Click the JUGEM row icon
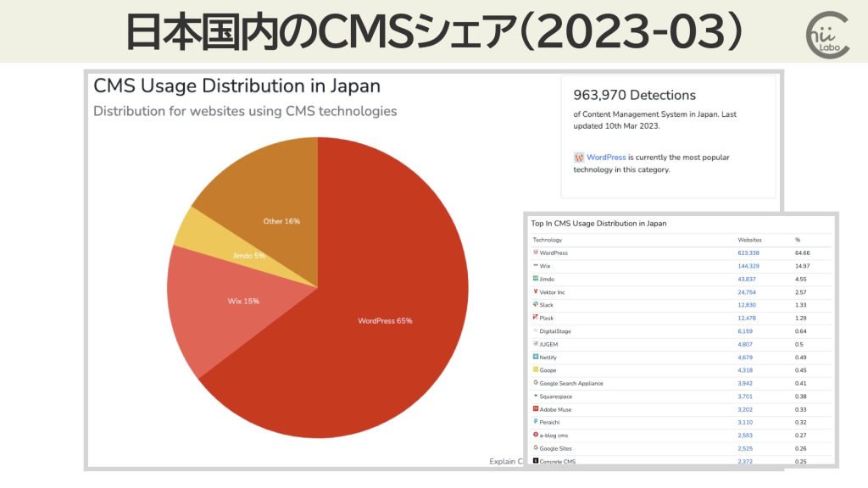This screenshot has width=868, height=488. [536, 344]
